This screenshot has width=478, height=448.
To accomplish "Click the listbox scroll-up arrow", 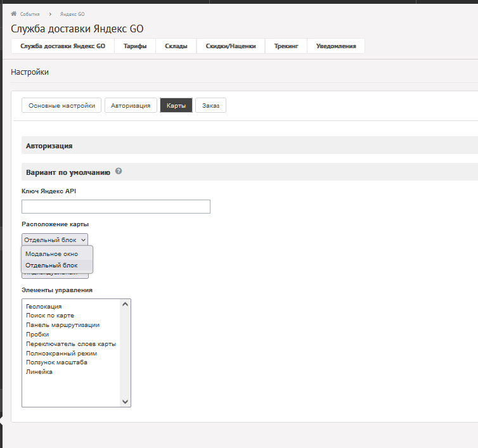I will tap(125, 305).
